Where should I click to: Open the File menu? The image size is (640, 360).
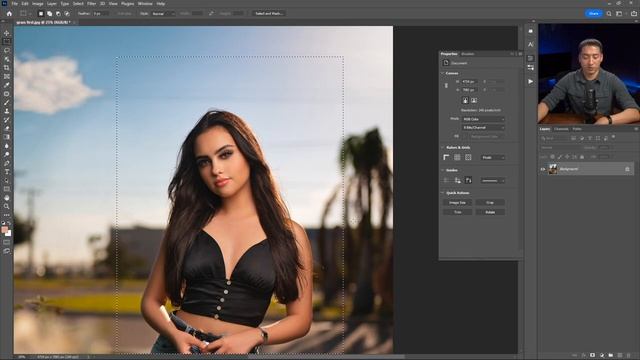tap(15, 3)
